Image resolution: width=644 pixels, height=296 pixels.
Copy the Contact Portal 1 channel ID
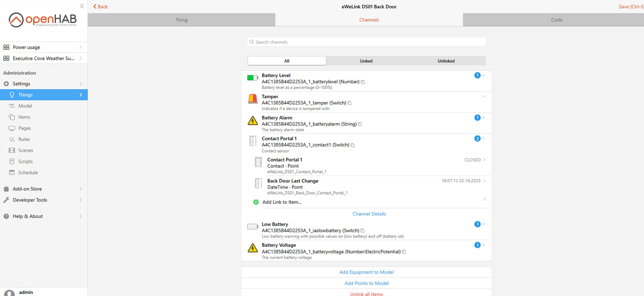[353, 145]
